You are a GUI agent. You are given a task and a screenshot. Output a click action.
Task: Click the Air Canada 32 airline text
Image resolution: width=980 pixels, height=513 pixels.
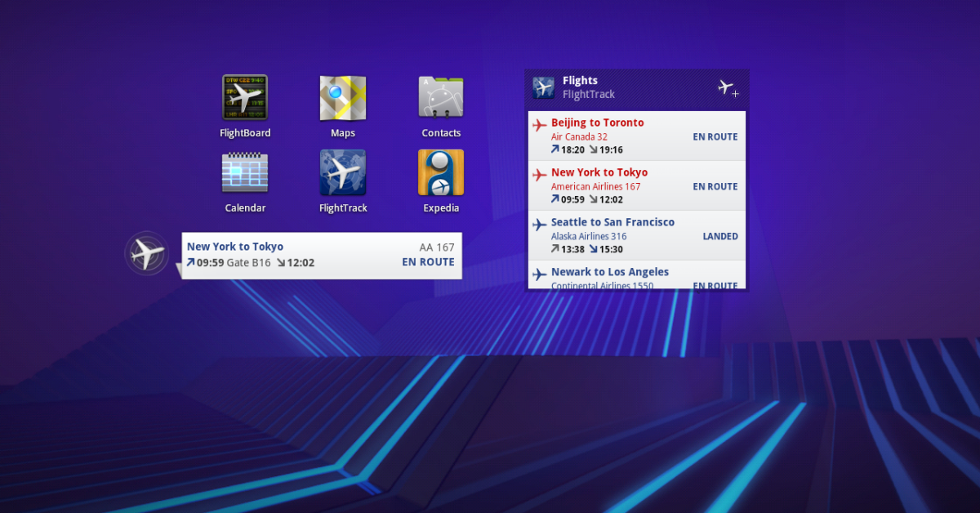(x=579, y=137)
